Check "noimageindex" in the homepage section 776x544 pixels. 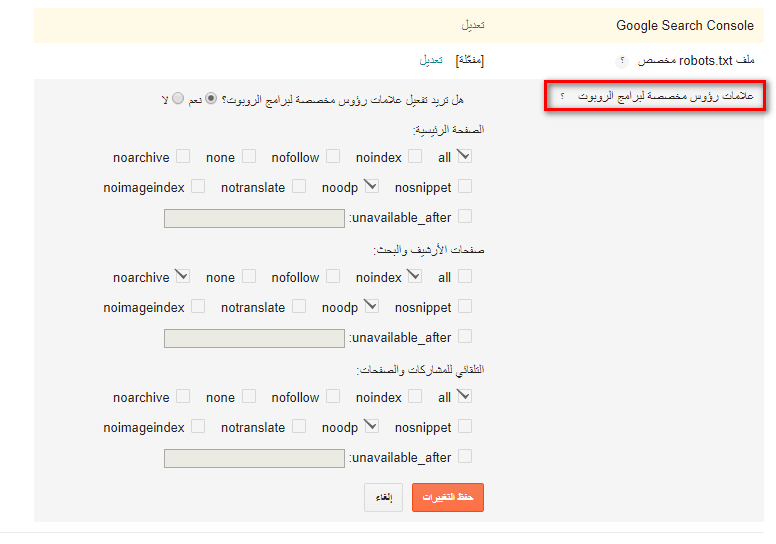198,187
